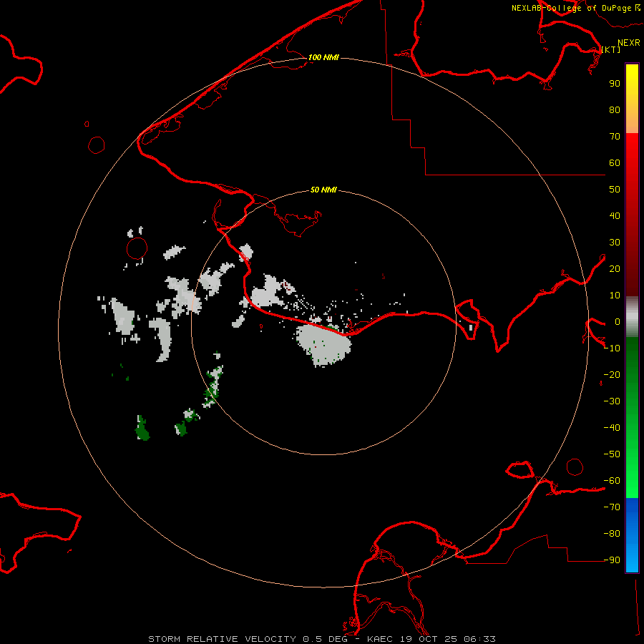Click the positive 90 scale label
Image resolution: width=644 pixels, height=644 pixels.
[615, 84]
